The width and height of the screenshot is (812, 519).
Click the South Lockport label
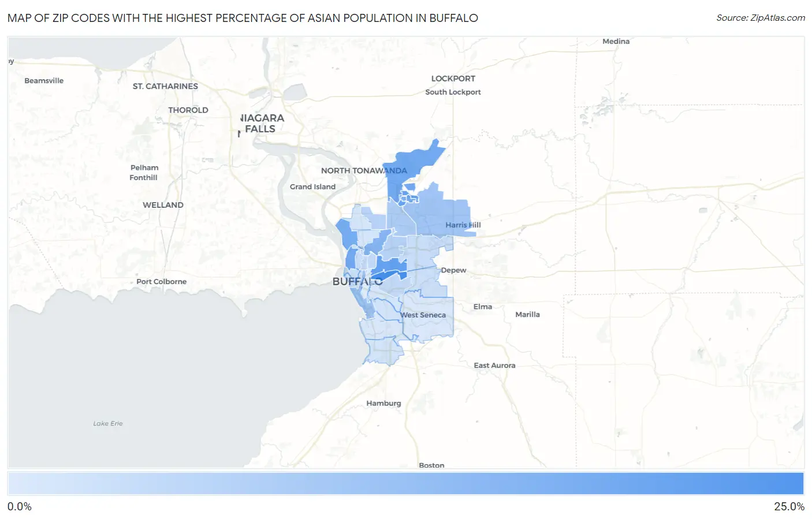[x=453, y=92]
